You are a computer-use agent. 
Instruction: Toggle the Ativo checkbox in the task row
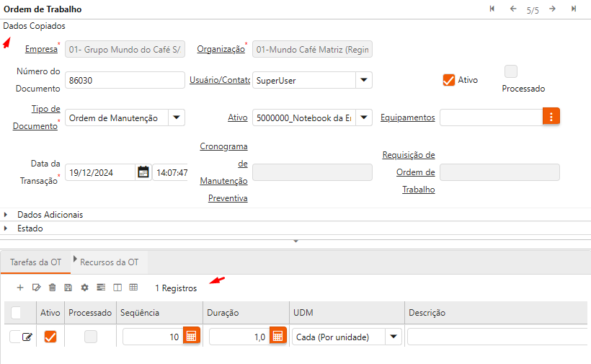50,337
